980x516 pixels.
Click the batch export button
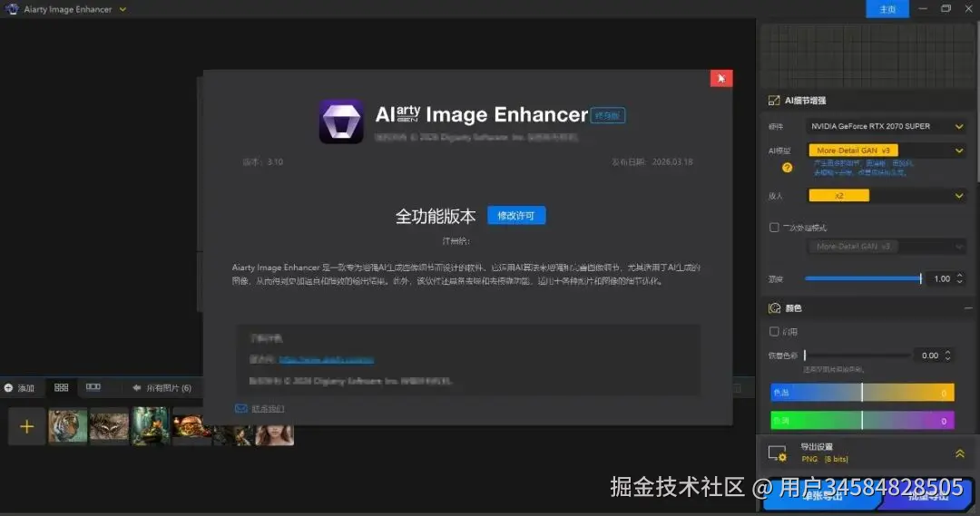pos(928,495)
